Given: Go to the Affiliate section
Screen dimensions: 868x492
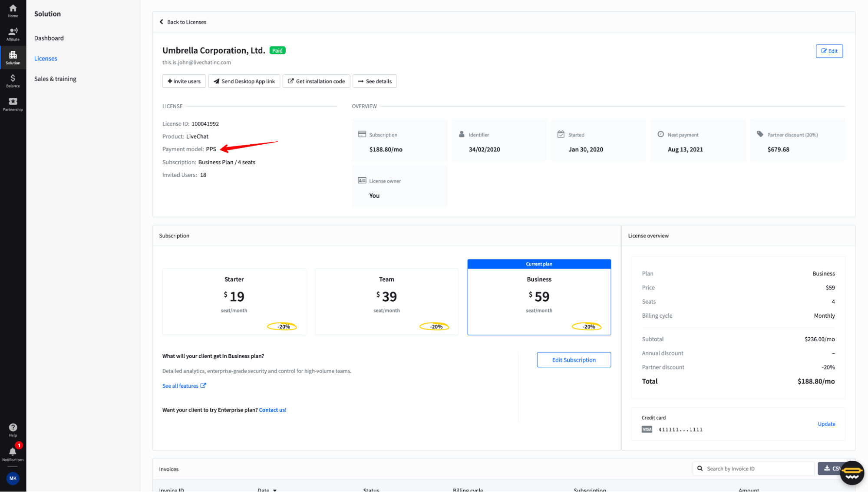Looking at the screenshot, I should pyautogui.click(x=13, y=34).
